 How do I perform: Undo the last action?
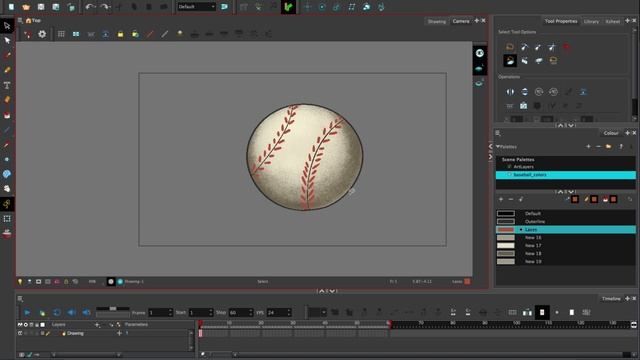tap(90, 7)
